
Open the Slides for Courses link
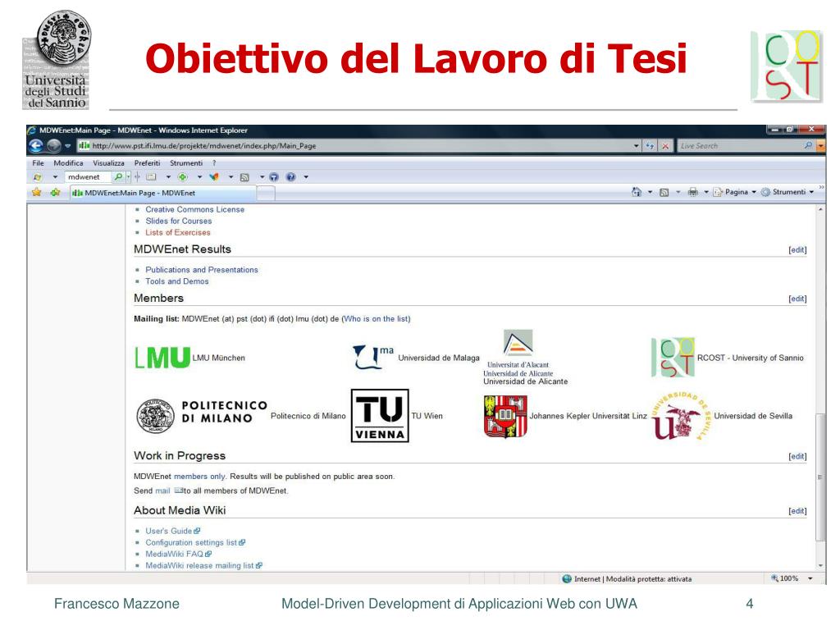pyautogui.click(x=178, y=221)
